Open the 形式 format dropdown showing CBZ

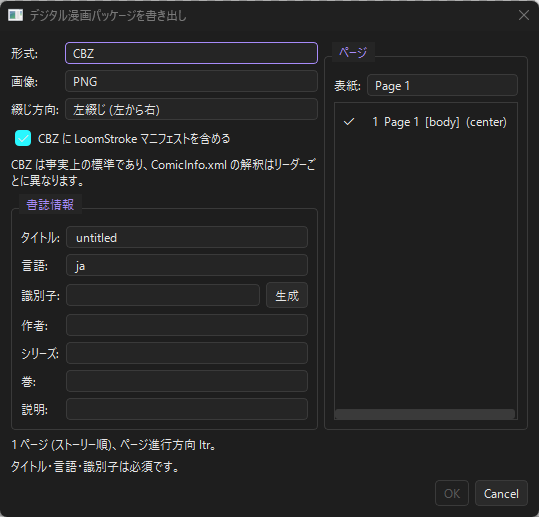[191, 53]
